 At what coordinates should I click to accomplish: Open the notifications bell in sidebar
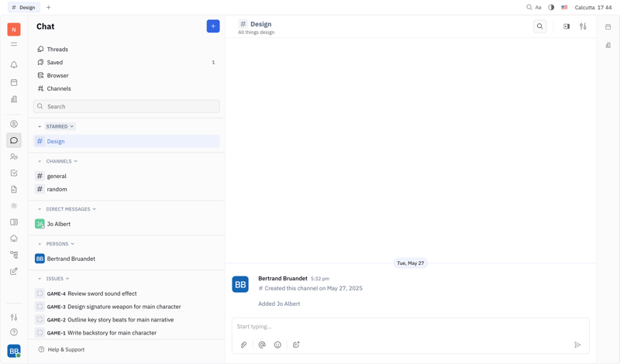coord(14,65)
